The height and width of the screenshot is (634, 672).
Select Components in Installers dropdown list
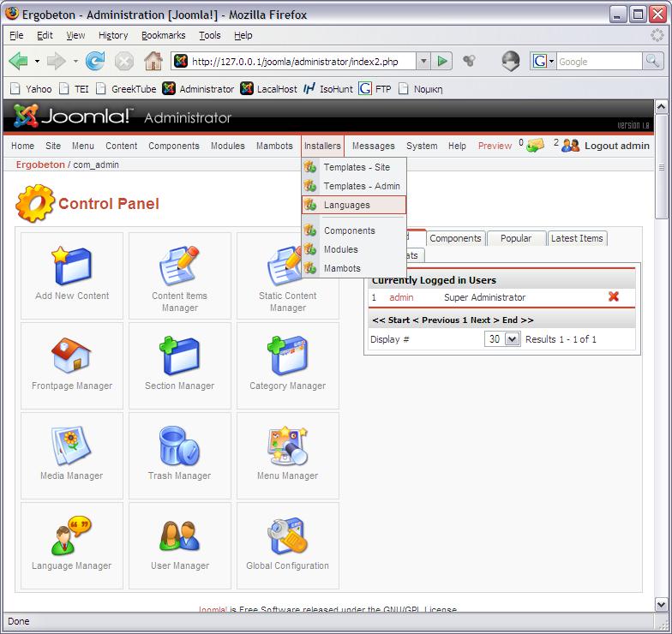353,230
